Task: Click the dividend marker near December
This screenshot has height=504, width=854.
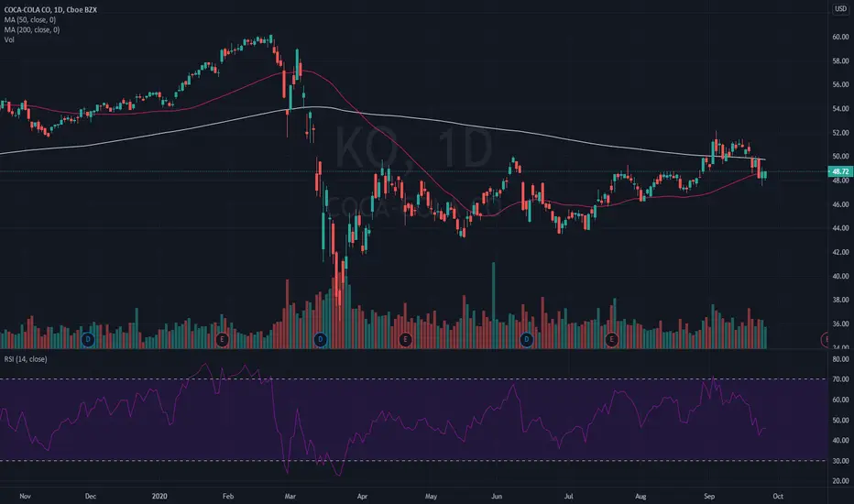Action: [x=88, y=340]
